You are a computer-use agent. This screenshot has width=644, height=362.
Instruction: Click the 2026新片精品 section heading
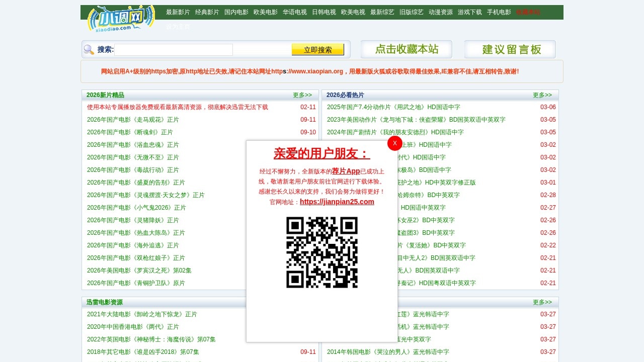click(105, 95)
